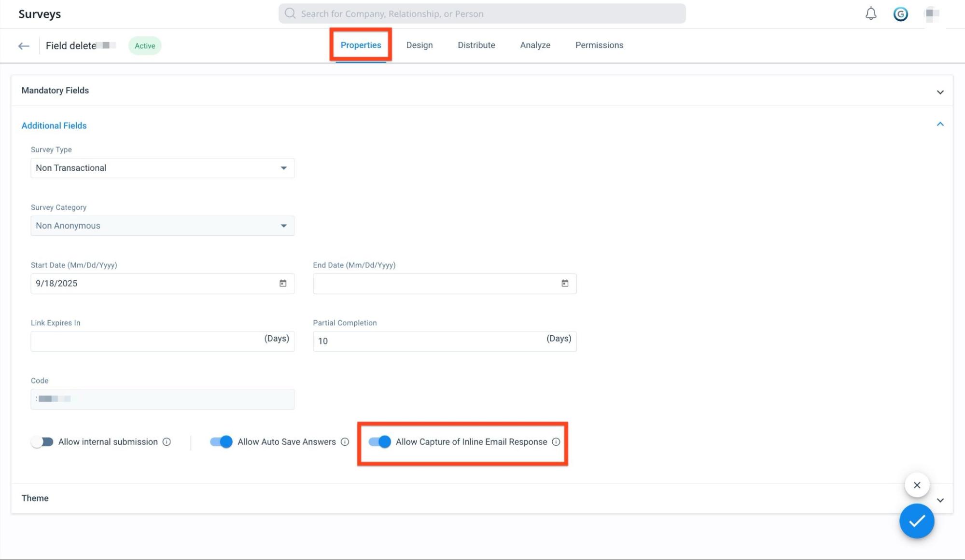Expand the Theme section chevron
The width and height of the screenshot is (965, 560).
coord(940,501)
